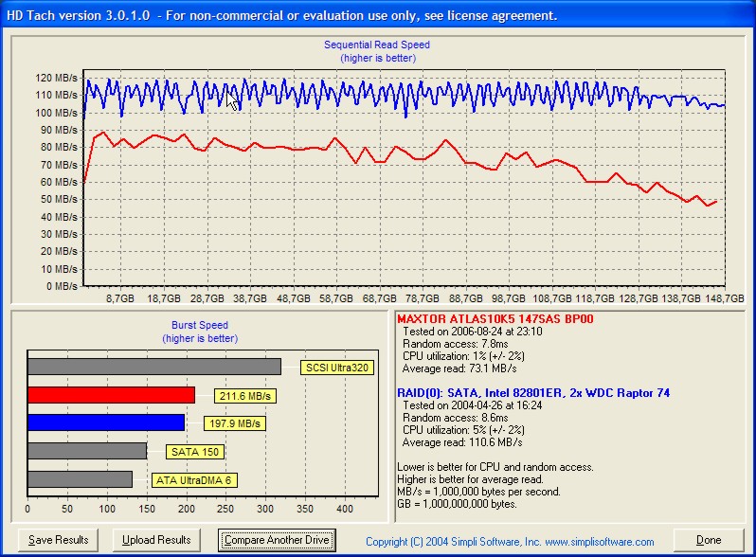Click the 120 MB/s axis label

point(57,78)
